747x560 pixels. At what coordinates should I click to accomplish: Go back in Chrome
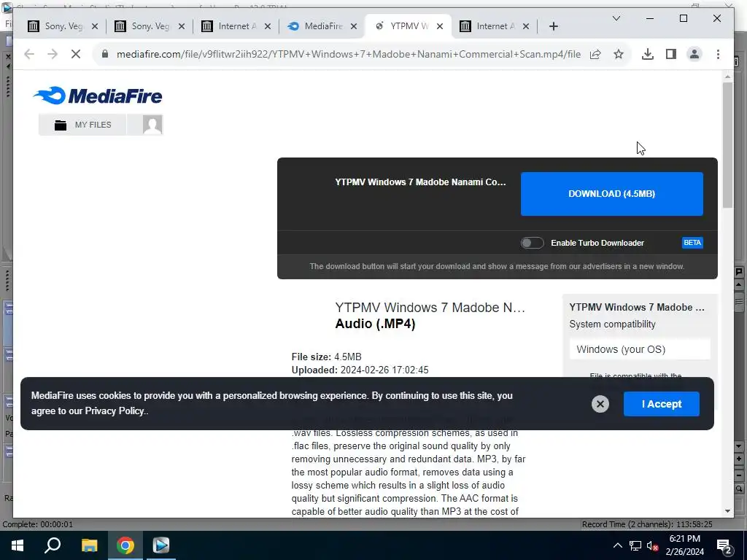click(29, 54)
